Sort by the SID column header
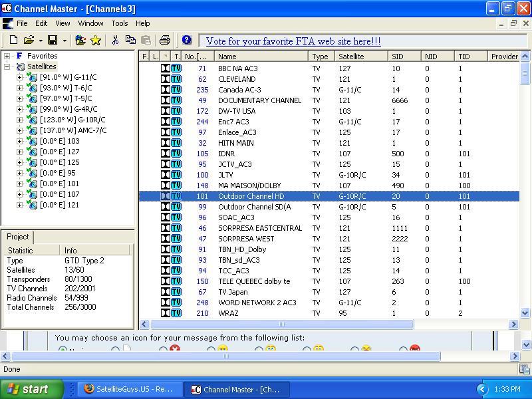The width and height of the screenshot is (532, 399). click(404, 57)
